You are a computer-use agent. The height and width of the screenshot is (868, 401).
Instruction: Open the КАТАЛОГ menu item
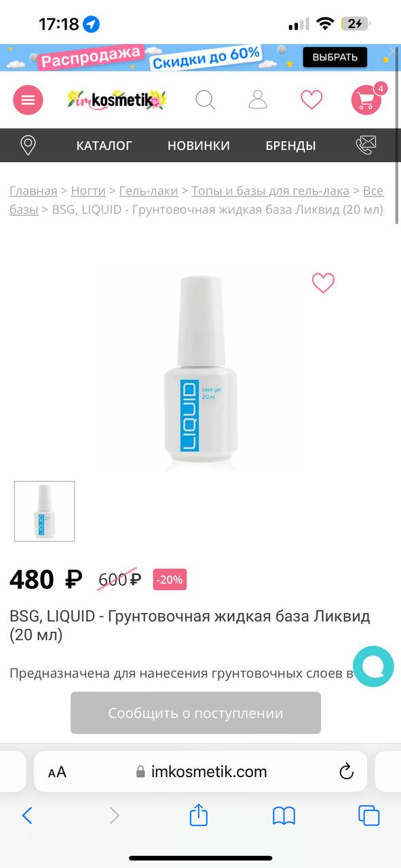click(x=104, y=145)
